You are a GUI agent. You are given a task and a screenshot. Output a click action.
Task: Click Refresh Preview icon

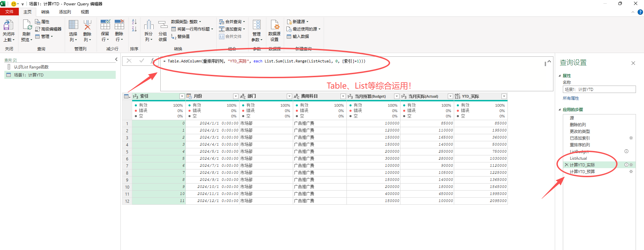point(27,26)
